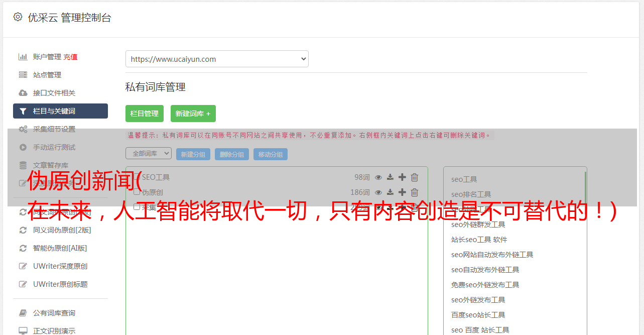This screenshot has height=335, width=644.
Task: Download the 伪原创 word library
Action: [x=390, y=192]
